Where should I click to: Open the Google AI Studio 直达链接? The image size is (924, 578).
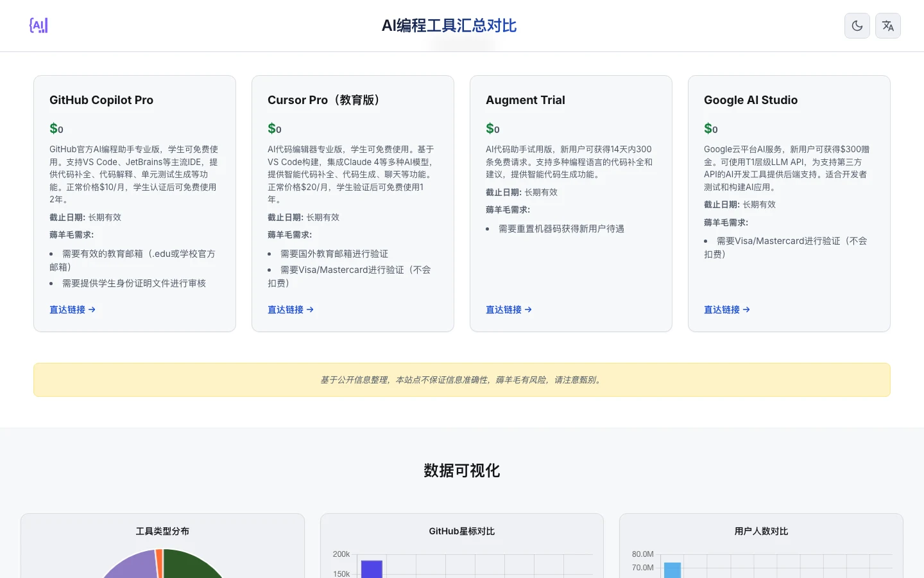pyautogui.click(x=727, y=310)
